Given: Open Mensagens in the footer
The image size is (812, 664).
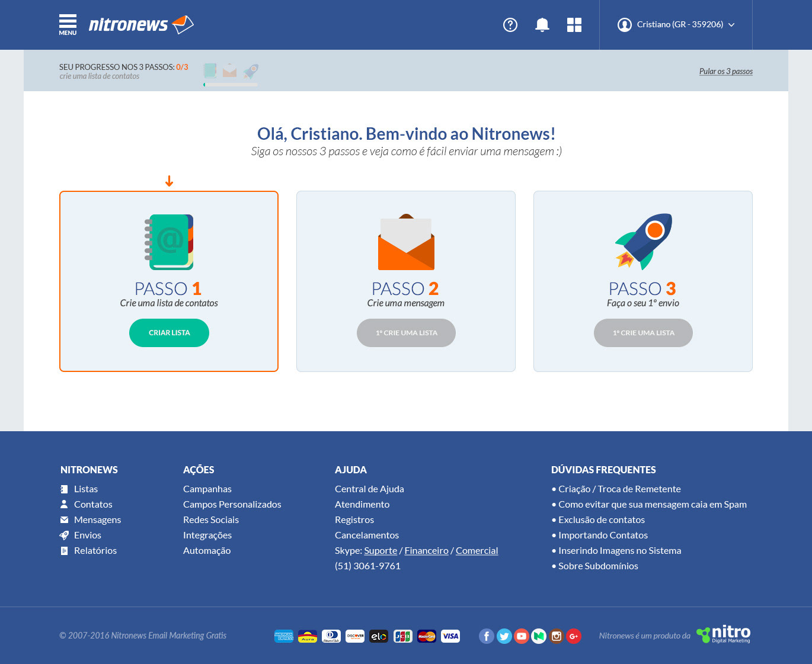Looking at the screenshot, I should tap(97, 519).
